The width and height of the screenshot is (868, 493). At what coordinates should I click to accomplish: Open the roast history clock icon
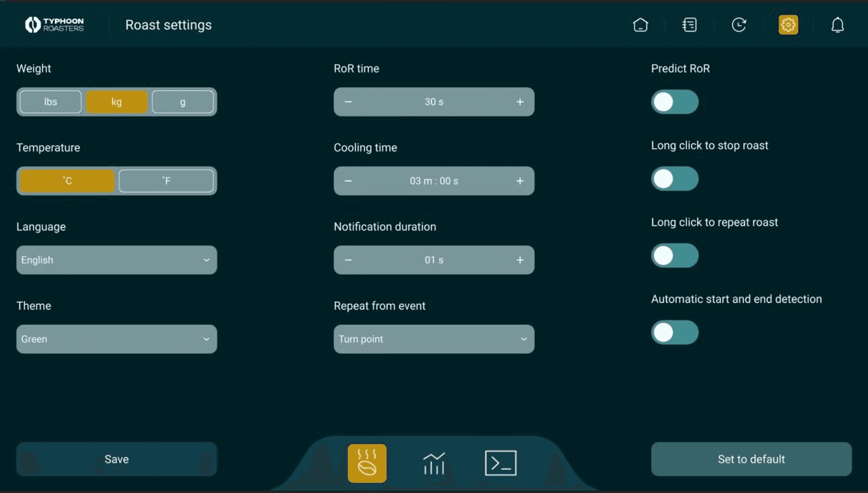point(739,25)
